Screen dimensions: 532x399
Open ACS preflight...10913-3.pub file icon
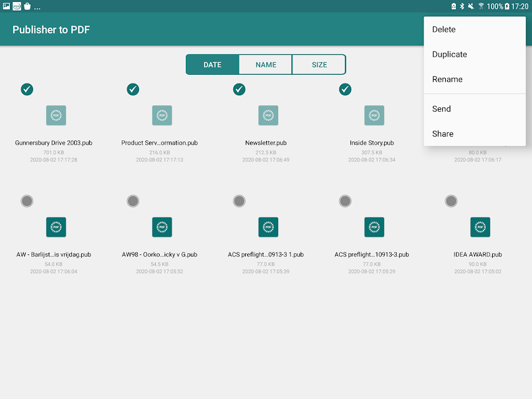tap(374, 227)
